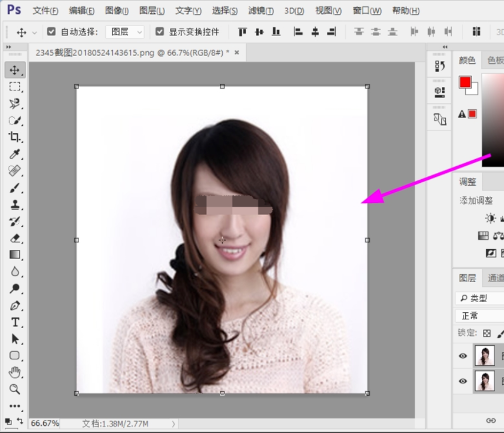Open the 类型 layer filter dropdown
Viewport: 504px width, 433px height.
[477, 298]
